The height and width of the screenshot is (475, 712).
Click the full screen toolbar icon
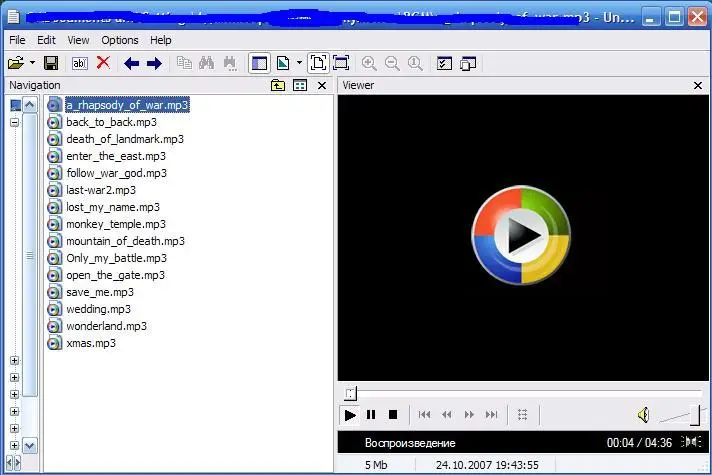[x=341, y=63]
